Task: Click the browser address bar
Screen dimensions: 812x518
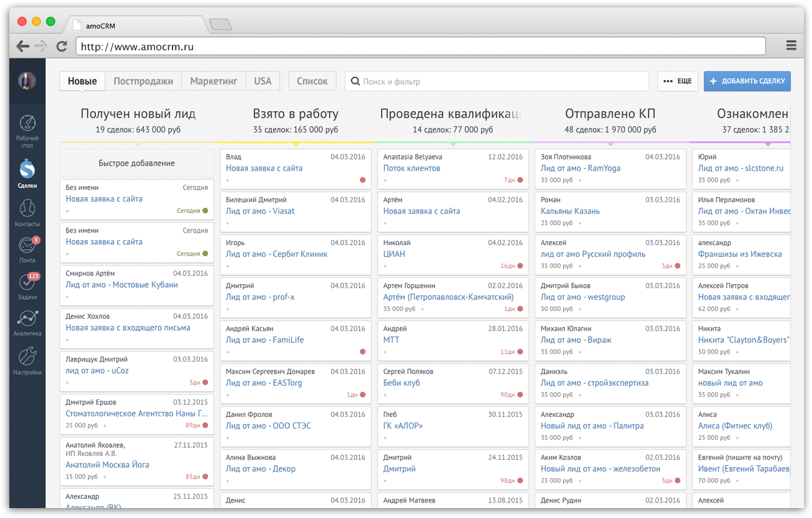Action: (x=420, y=46)
